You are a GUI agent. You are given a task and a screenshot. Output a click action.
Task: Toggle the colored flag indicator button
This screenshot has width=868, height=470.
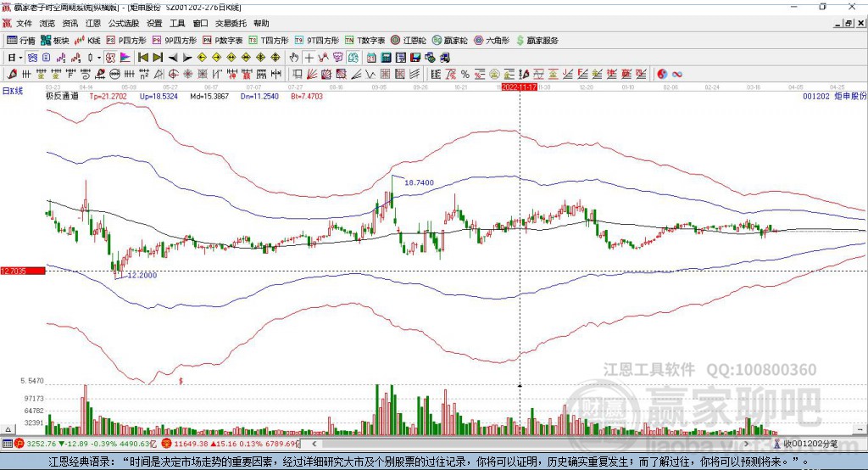pos(125,57)
